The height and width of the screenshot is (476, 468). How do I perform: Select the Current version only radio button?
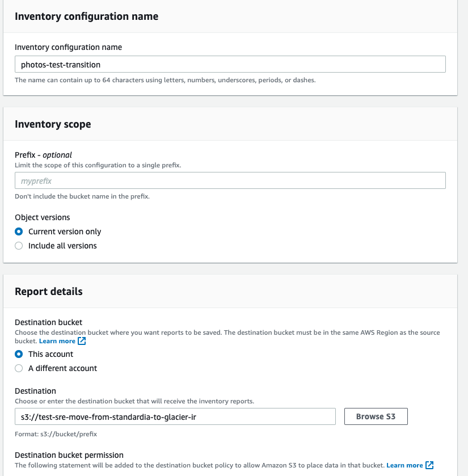coord(18,231)
